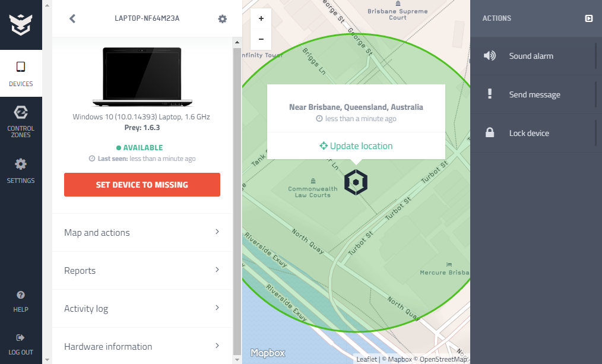Screen dimensions: 602x364
Task: Log out of the account
Action: [x=21, y=344]
